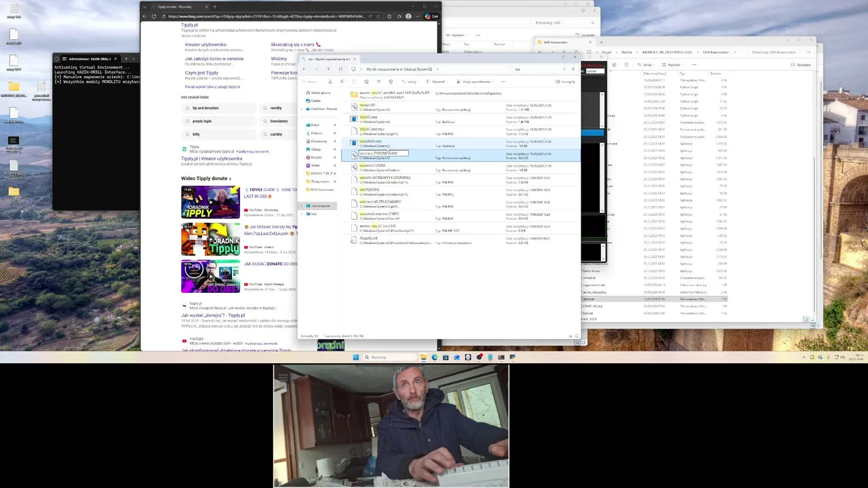Screen dimensions: 868x488
Task: Open the Copilot button in Edge
Action: [432, 16]
